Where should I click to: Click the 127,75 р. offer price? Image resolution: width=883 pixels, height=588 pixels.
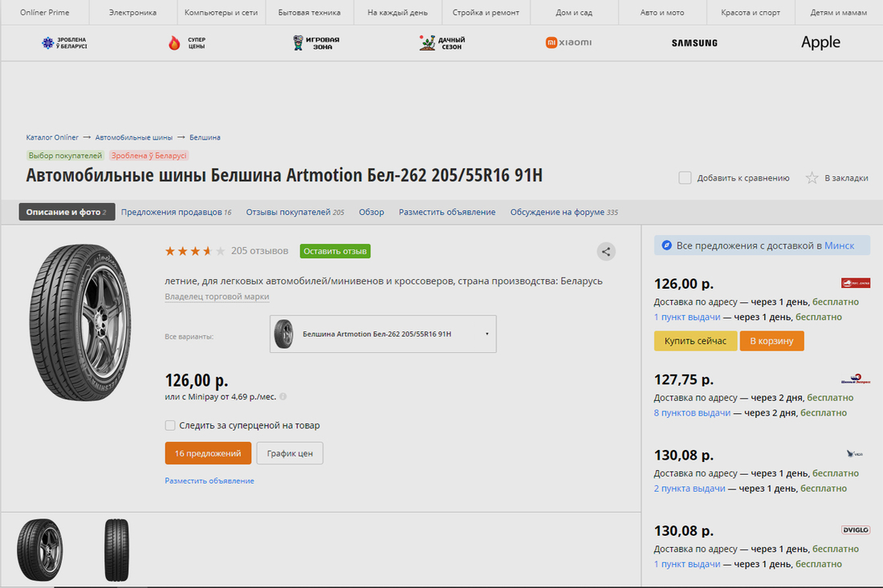coord(684,379)
